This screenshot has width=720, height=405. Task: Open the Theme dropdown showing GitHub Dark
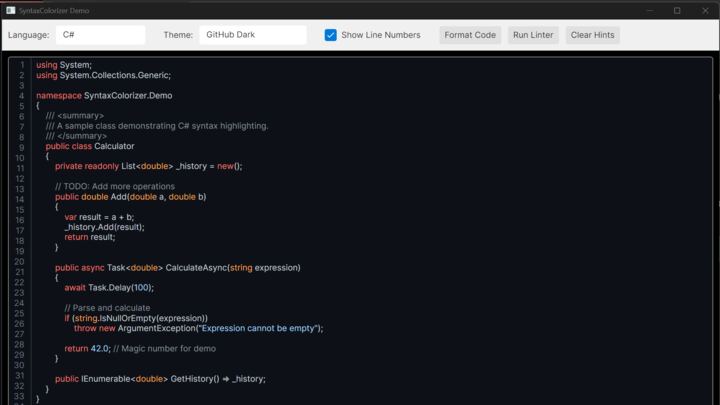[x=253, y=35]
